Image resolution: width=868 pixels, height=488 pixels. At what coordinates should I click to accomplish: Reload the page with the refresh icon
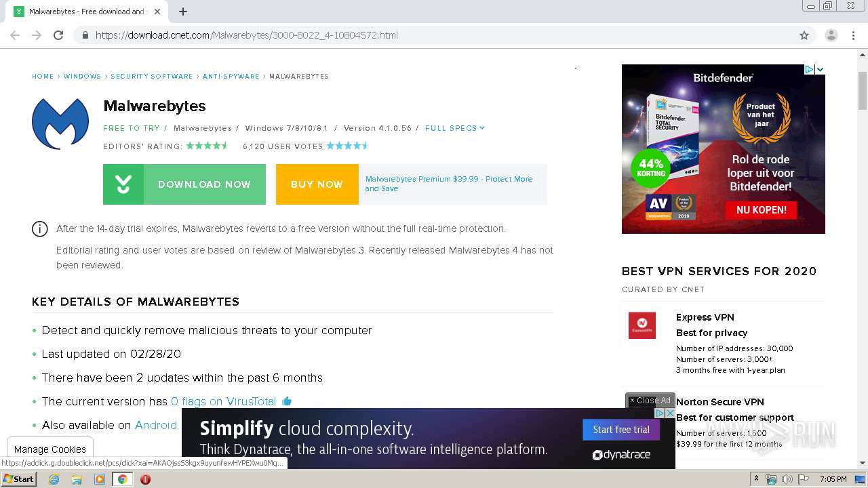tap(58, 35)
